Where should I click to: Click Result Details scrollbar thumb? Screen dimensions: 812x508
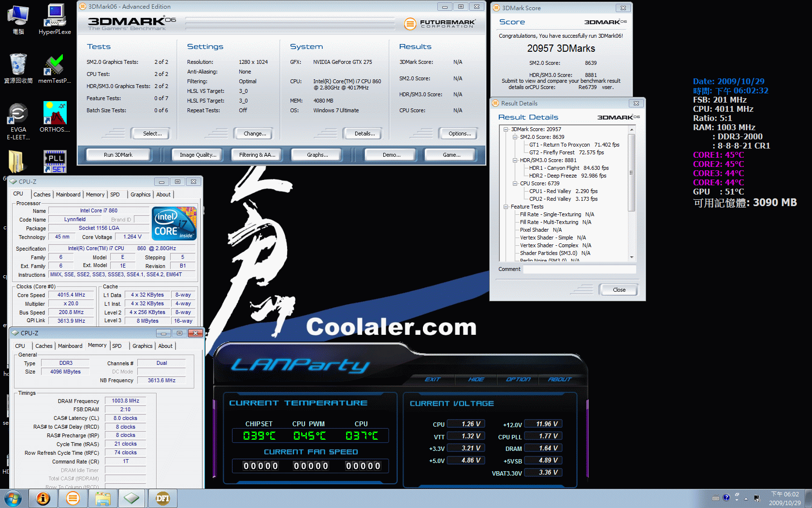pos(631,173)
